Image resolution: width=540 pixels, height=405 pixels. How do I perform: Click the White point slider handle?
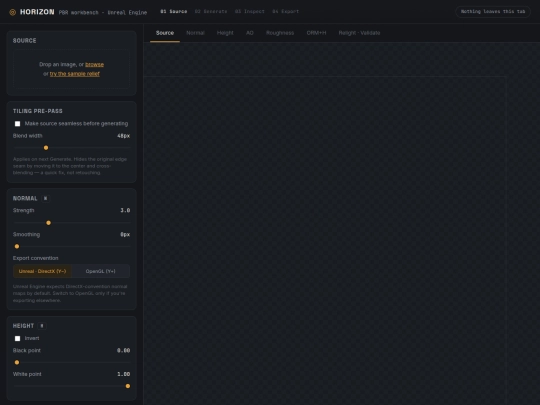tap(128, 386)
